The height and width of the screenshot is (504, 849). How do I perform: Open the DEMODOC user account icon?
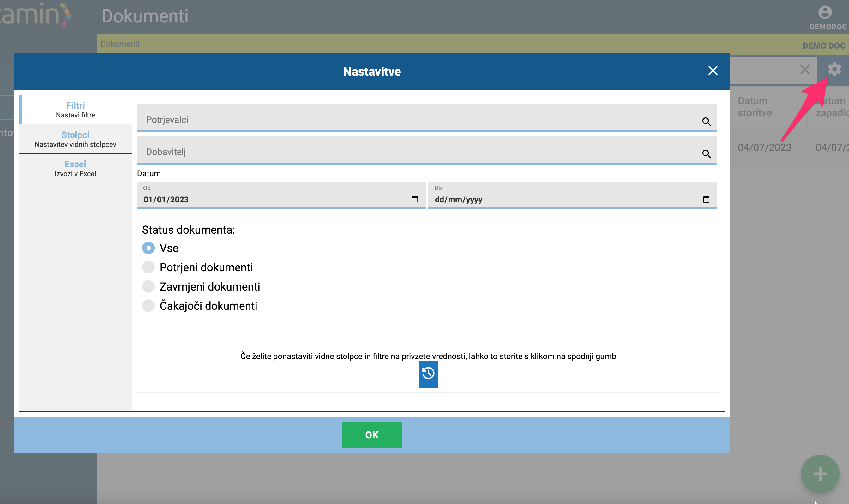(x=825, y=12)
